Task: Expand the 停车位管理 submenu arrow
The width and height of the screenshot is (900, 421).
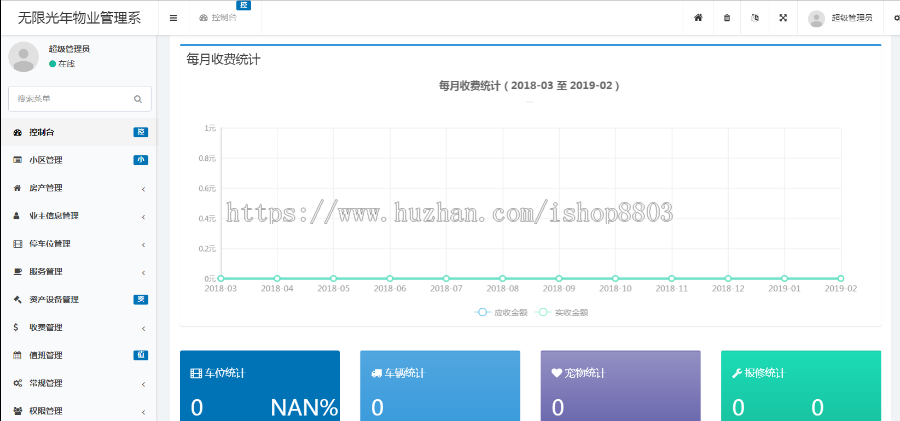Action: tap(143, 245)
